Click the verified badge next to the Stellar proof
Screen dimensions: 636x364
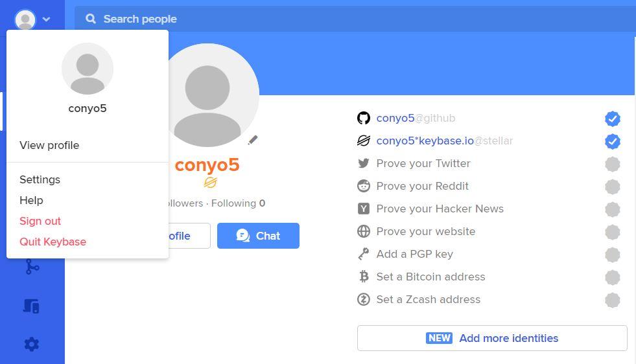[x=612, y=141]
